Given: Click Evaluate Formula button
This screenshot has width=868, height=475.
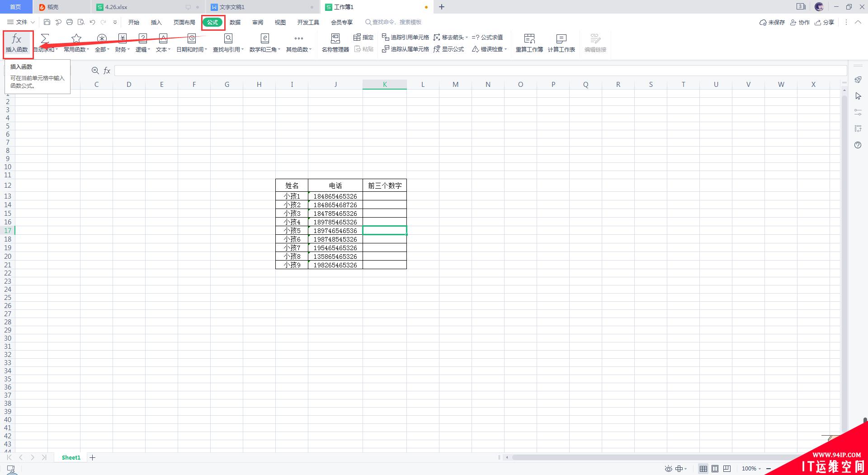Looking at the screenshot, I should [487, 38].
